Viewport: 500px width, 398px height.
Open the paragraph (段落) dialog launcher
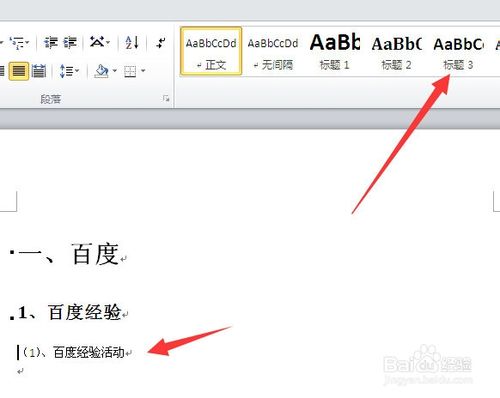[x=166, y=98]
